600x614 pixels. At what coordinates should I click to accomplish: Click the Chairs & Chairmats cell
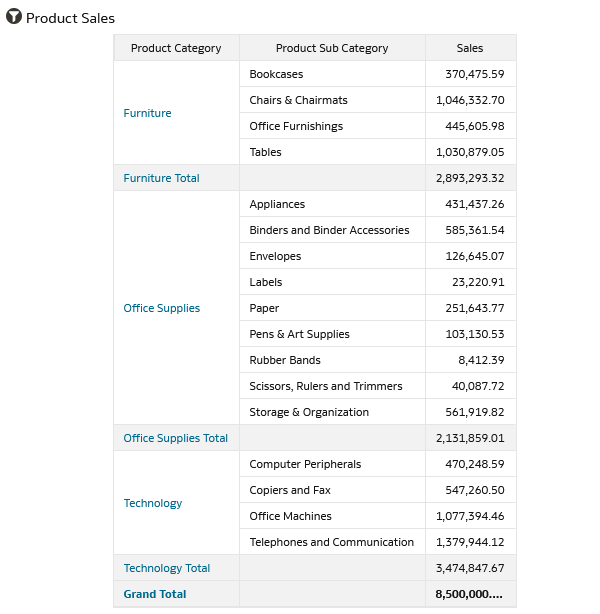[x=298, y=100]
